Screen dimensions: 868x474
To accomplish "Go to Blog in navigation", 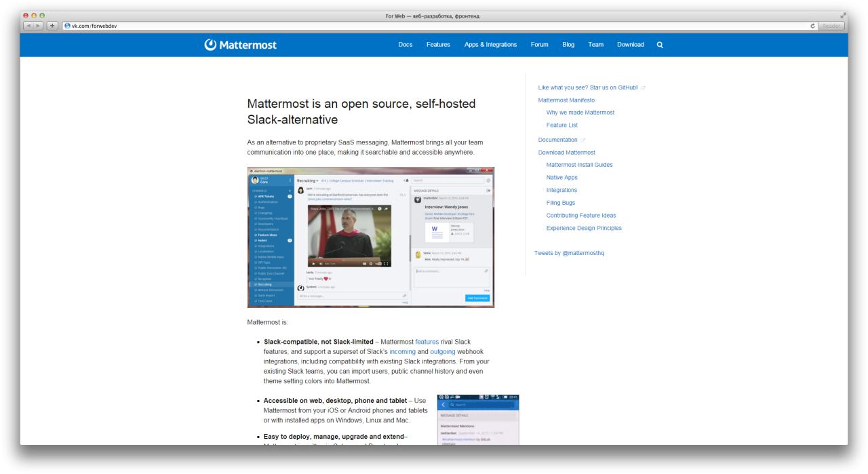I will tap(568, 45).
